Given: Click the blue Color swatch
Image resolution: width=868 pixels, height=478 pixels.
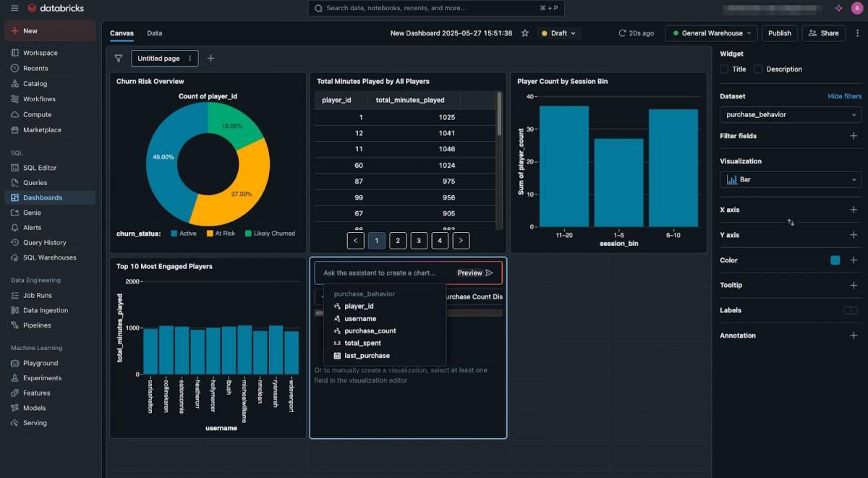Looking at the screenshot, I should pos(835,260).
